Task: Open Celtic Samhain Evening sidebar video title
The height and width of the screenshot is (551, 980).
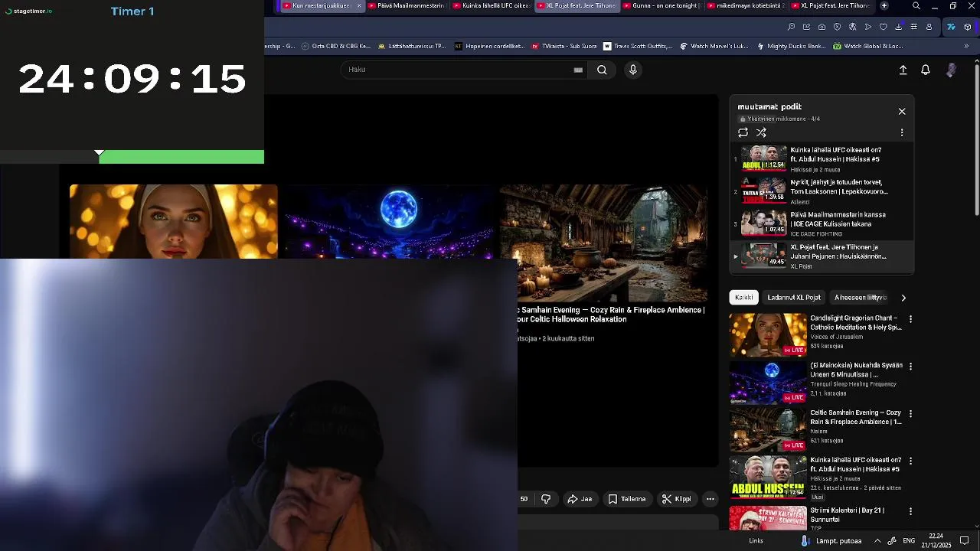Action: pos(856,417)
